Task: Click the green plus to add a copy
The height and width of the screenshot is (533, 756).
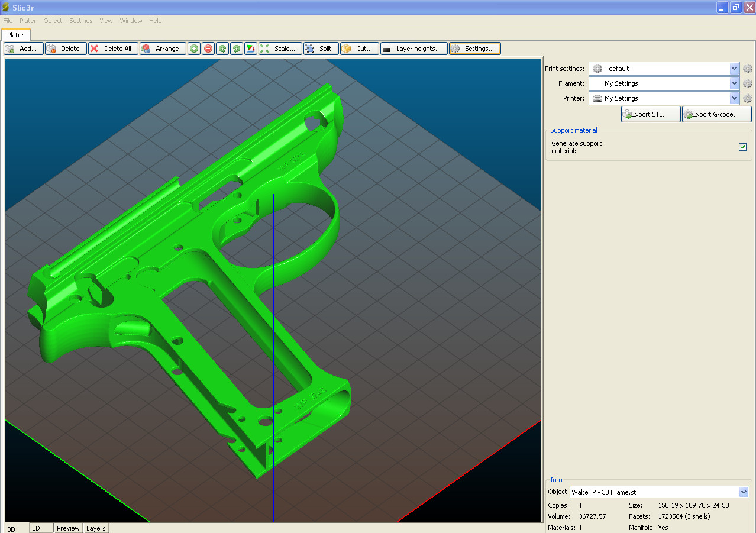Action: [x=193, y=48]
